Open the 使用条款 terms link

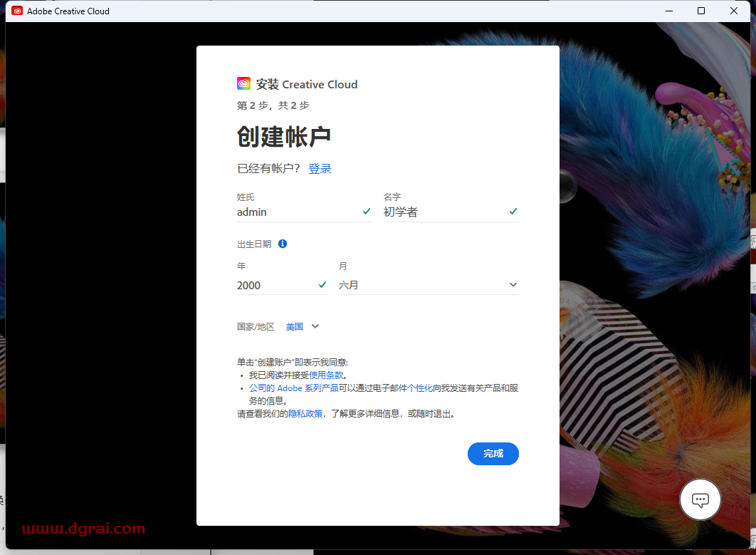click(x=326, y=375)
